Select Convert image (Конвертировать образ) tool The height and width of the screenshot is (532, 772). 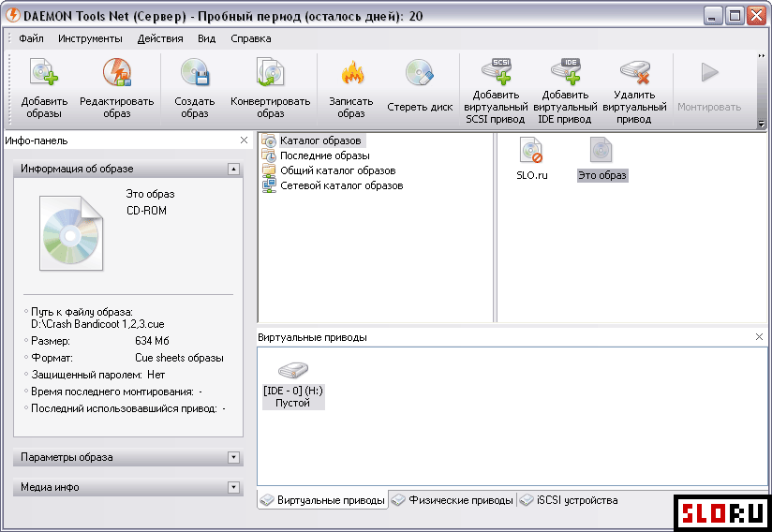pos(271,72)
